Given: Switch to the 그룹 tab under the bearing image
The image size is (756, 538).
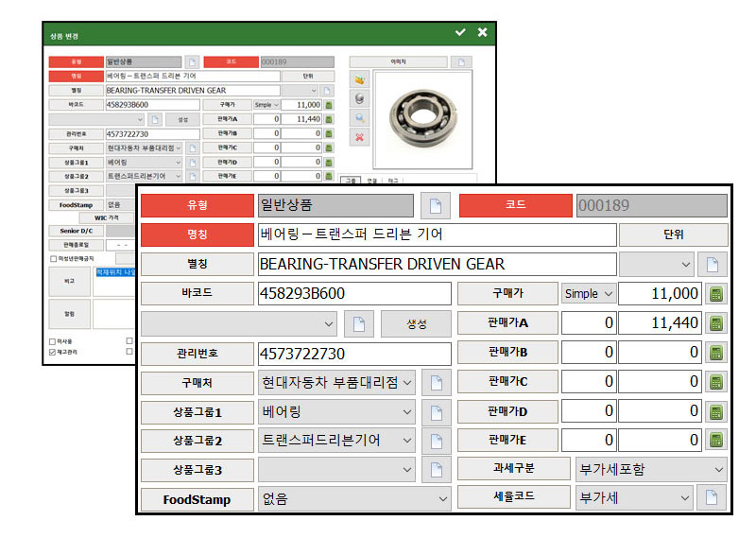Looking at the screenshot, I should pyautogui.click(x=351, y=181).
